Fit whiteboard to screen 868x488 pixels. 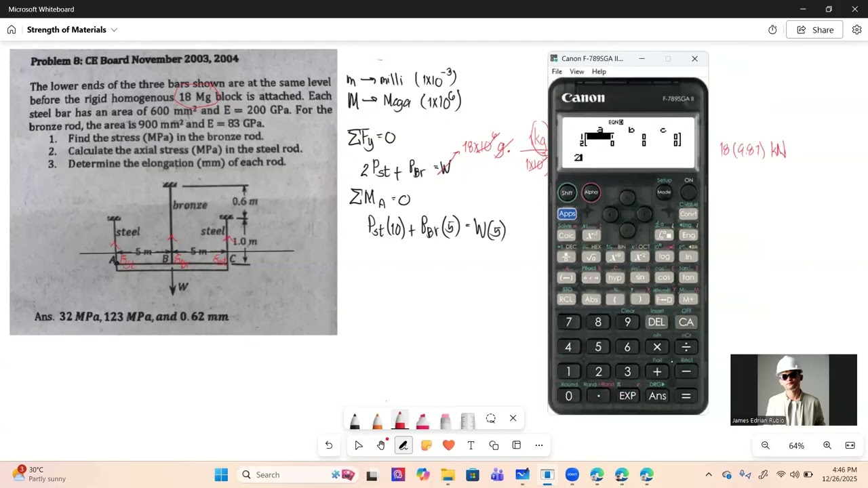(x=850, y=445)
